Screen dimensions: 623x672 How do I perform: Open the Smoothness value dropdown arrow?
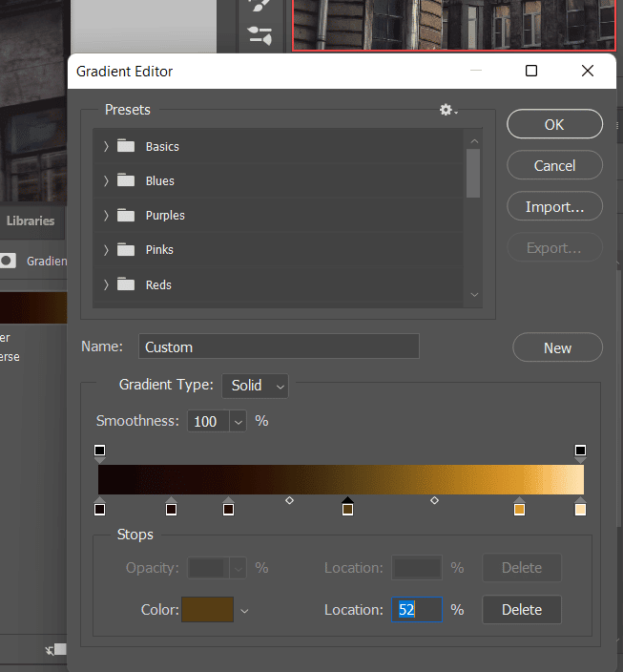pyautogui.click(x=238, y=422)
